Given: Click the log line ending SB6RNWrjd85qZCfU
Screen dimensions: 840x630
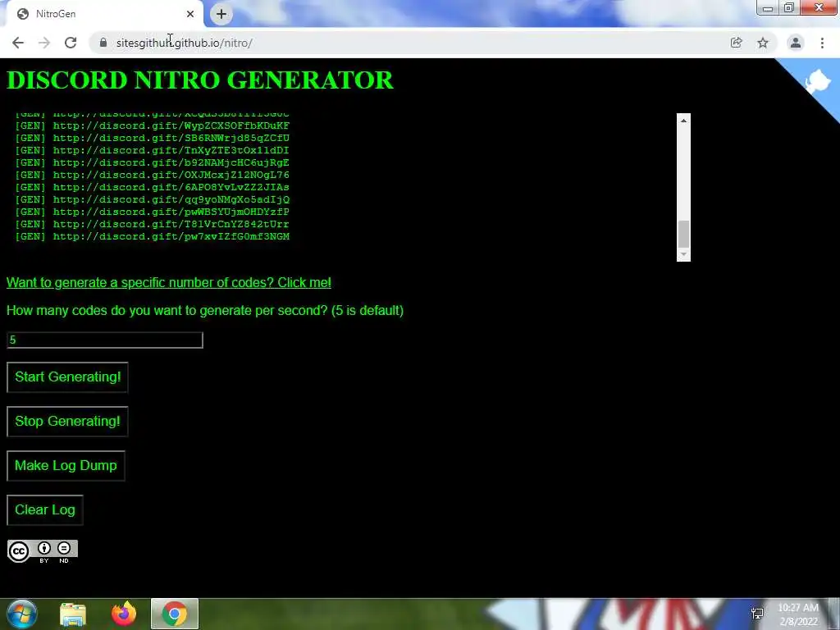Looking at the screenshot, I should point(153,138).
